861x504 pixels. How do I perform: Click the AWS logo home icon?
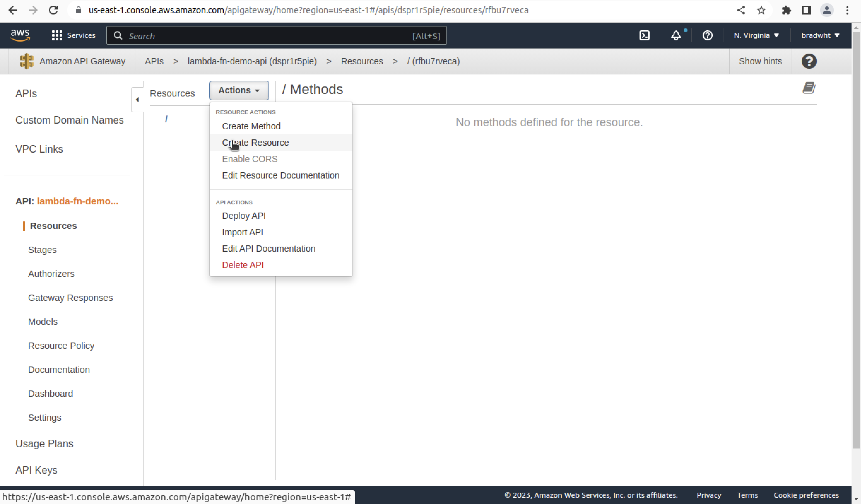tap(20, 35)
